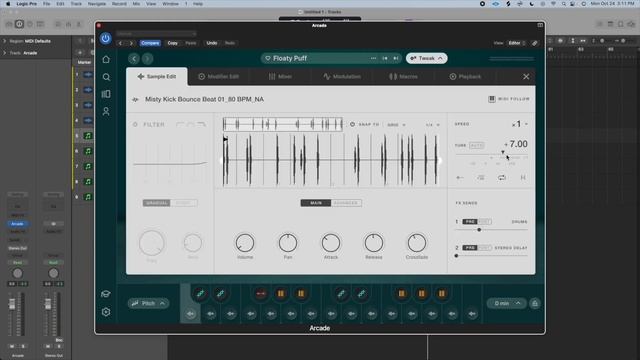This screenshot has width=640, height=360.
Task: Switch to the Sample Edit tab
Action: tap(157, 77)
